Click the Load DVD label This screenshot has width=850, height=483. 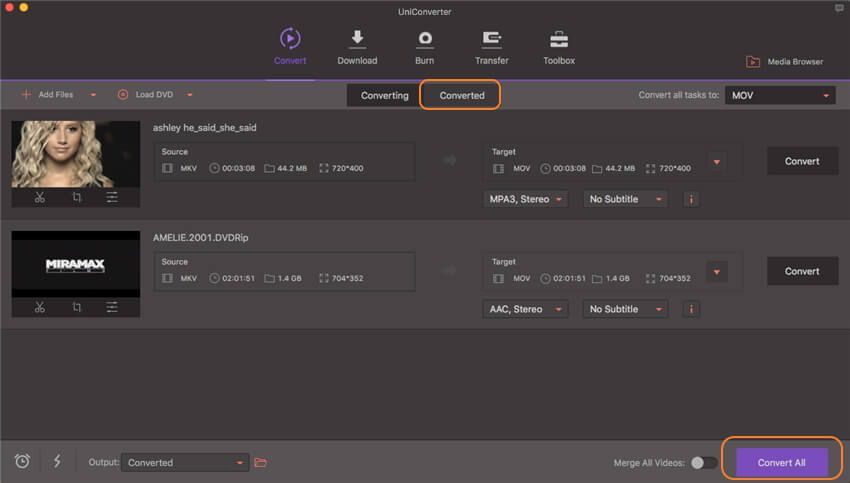click(154, 94)
